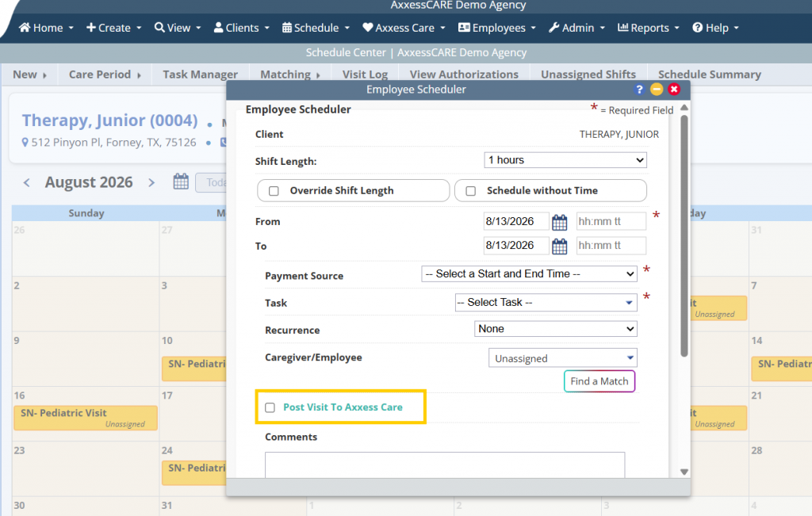
Task: Open client Therapy, Junior (0004)
Action: click(x=109, y=120)
